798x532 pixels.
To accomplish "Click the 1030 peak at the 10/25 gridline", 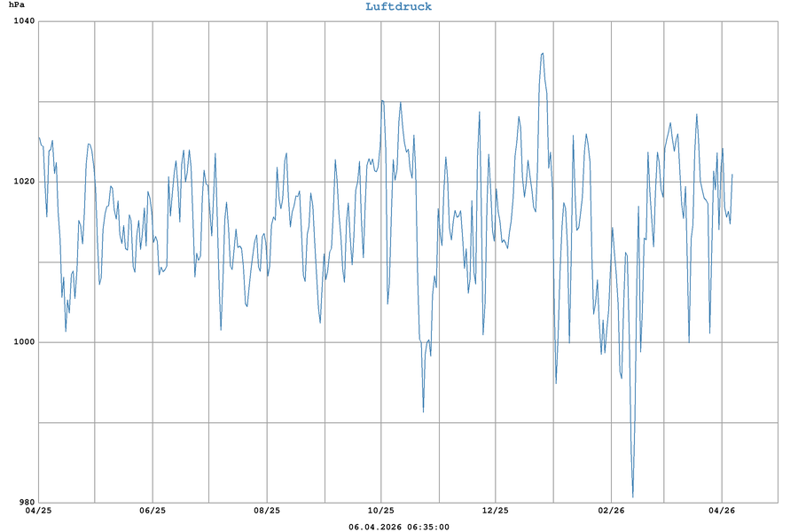I will 382,100.
